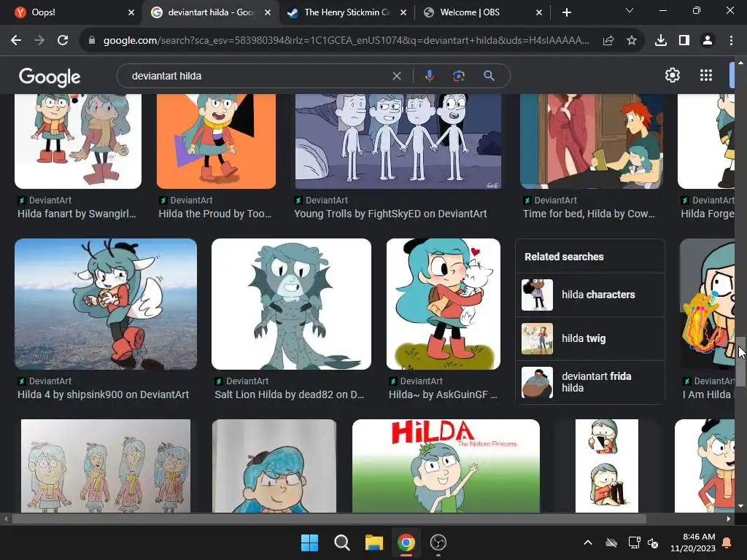Search by image with Google Lens
This screenshot has width=747, height=560.
(x=459, y=76)
